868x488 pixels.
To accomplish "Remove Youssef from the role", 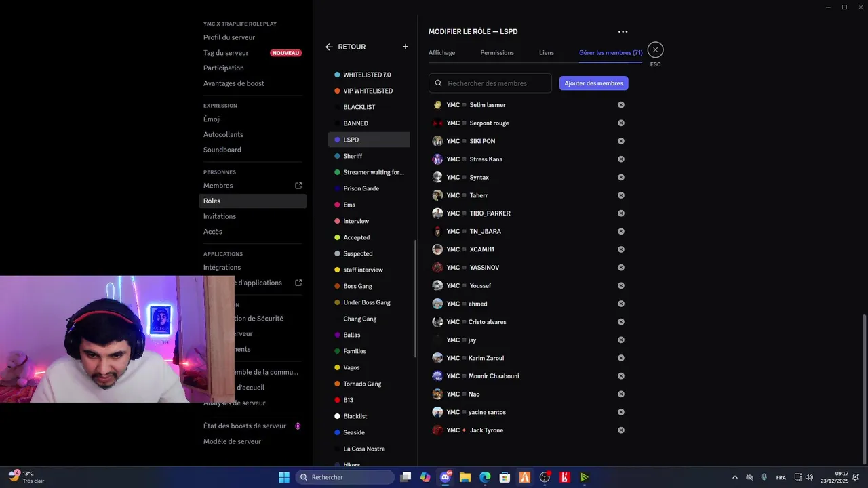I will 620,285.
